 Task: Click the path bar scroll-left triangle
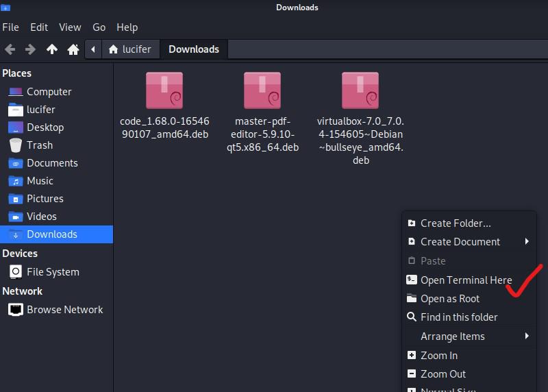pyautogui.click(x=93, y=49)
